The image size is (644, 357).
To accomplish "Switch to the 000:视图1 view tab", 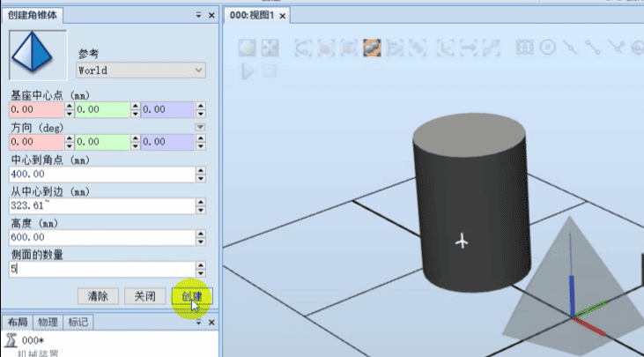I will tap(251, 15).
